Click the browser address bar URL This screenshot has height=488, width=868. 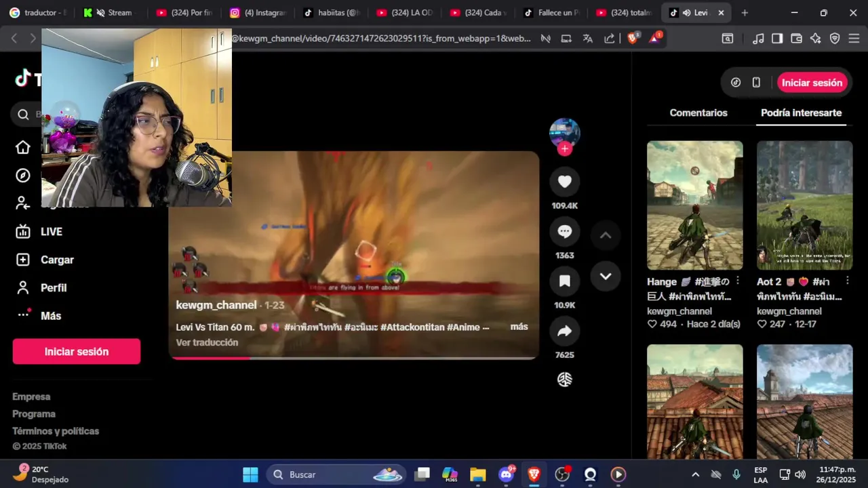click(x=381, y=39)
